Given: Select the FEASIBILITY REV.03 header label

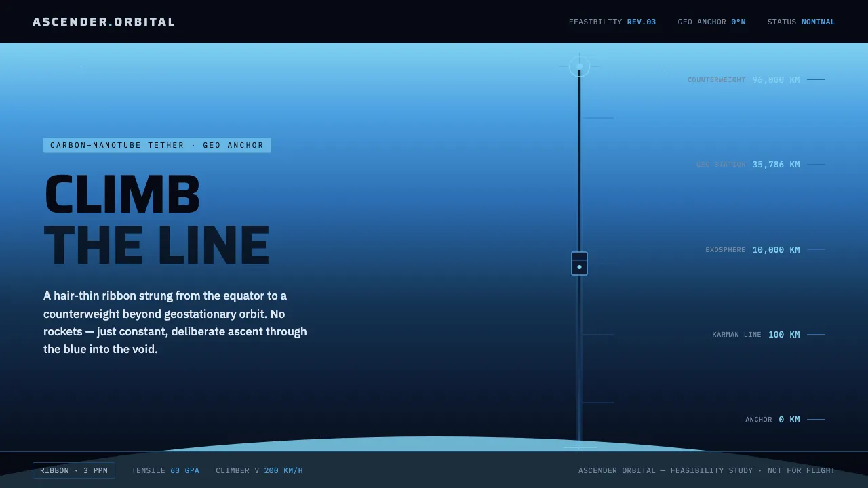Looking at the screenshot, I should 612,22.
